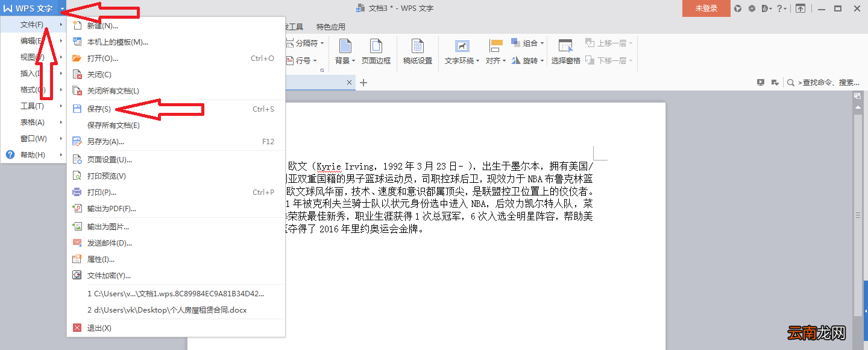Choose 打印预览(V) print preview entry
868x350 pixels.
pyautogui.click(x=175, y=176)
